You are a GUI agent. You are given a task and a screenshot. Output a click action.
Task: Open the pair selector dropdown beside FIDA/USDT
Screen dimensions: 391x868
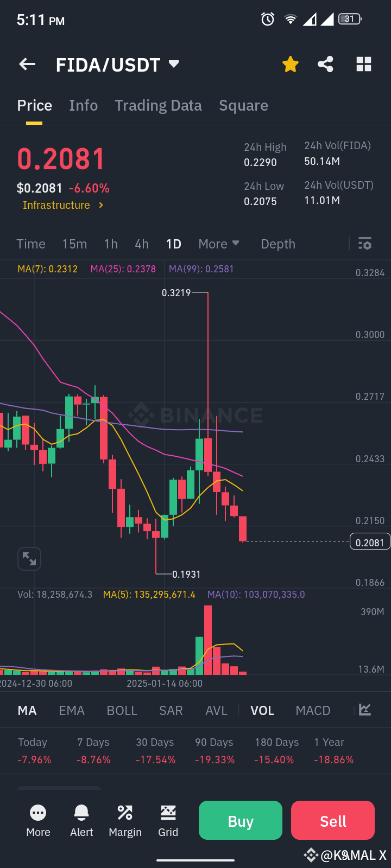173,64
